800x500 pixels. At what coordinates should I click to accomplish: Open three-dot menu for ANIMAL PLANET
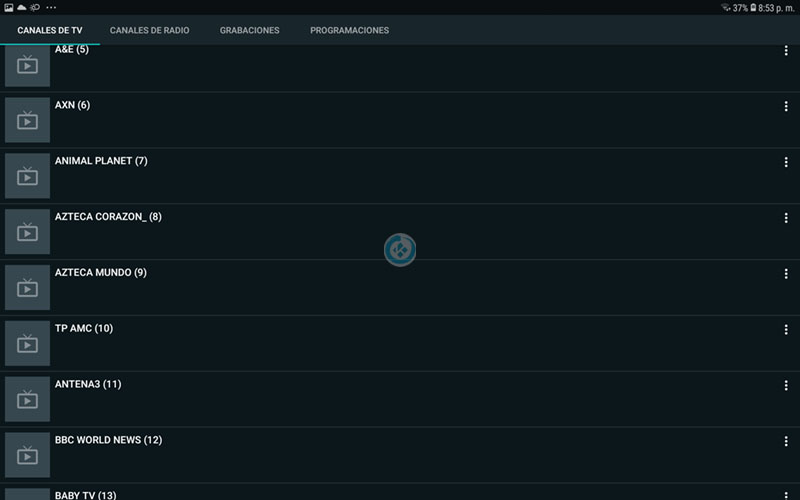(x=786, y=162)
